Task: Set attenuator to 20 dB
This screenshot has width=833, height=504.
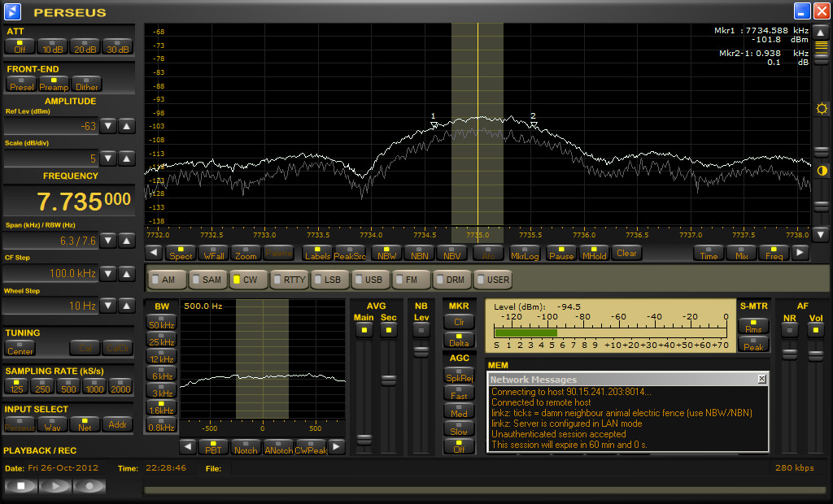Action: 85,46
